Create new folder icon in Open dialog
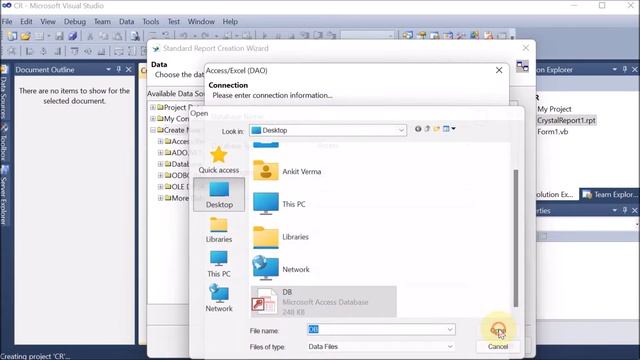The width and height of the screenshot is (640, 360). click(437, 129)
